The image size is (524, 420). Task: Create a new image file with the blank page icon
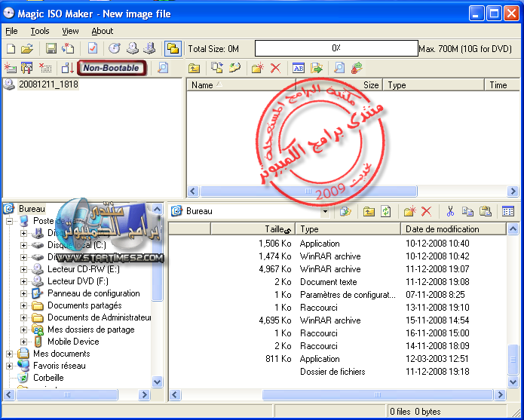point(11,49)
